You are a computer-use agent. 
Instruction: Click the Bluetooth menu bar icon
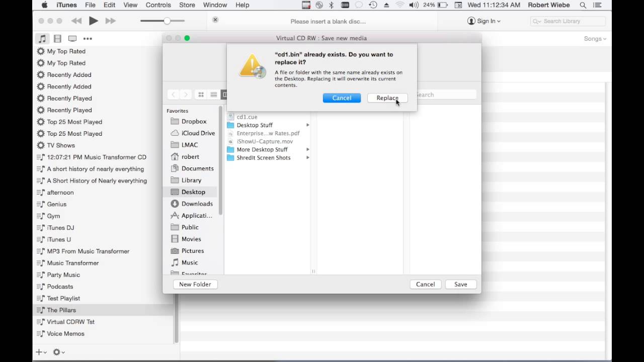[x=331, y=5]
